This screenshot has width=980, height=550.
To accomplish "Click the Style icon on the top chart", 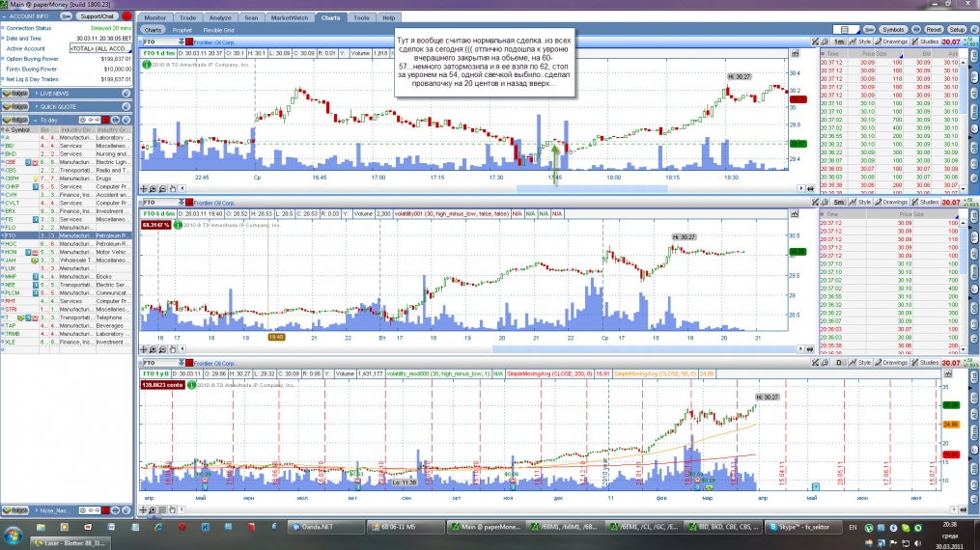I will coord(860,41).
